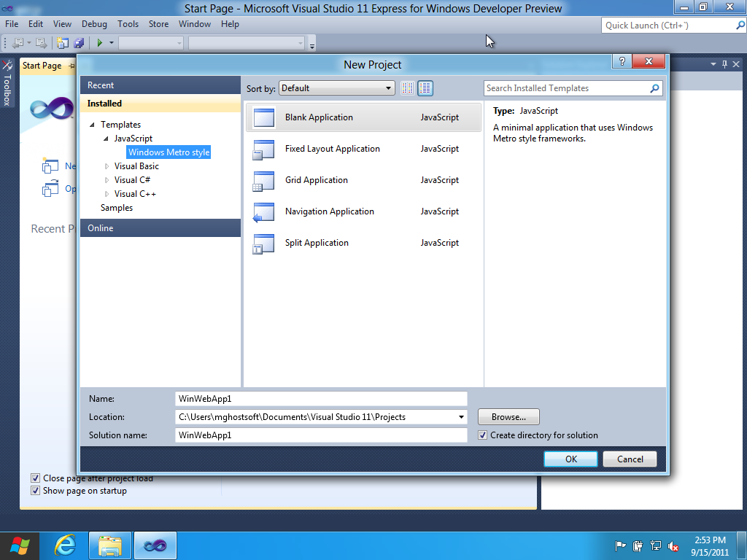Click the search magnifier in template search
The image size is (747, 560).
point(654,88)
